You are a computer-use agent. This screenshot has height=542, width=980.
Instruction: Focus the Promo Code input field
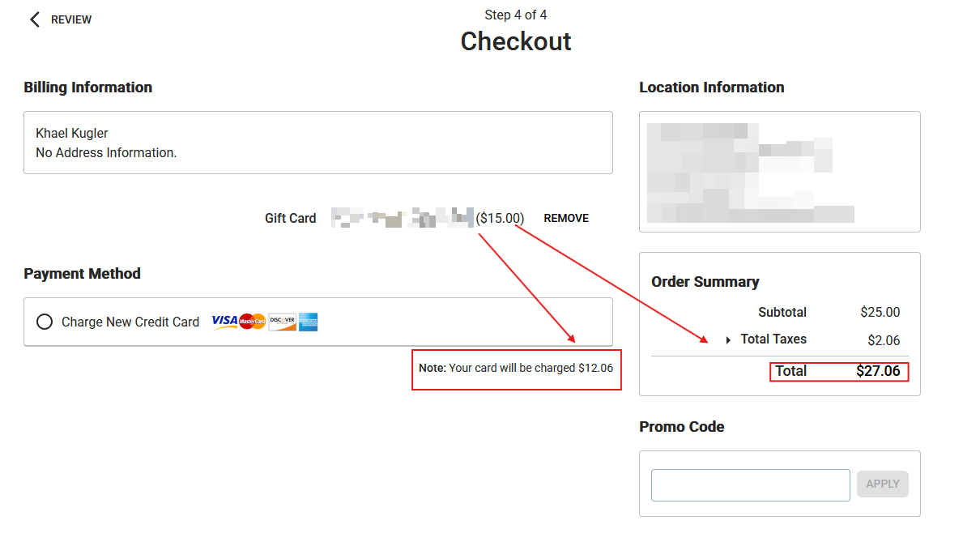750,484
